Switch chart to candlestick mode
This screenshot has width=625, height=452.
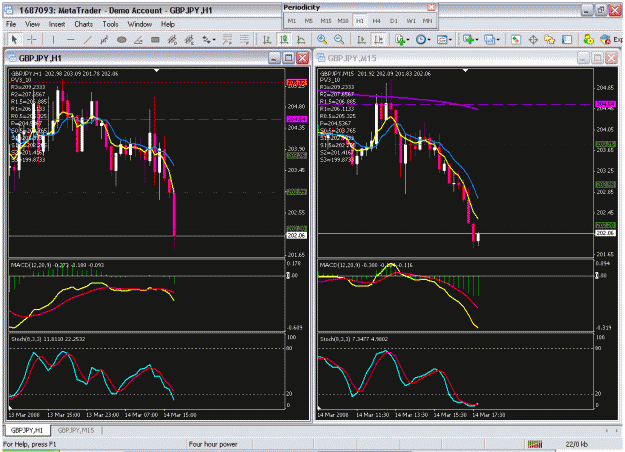click(x=284, y=39)
